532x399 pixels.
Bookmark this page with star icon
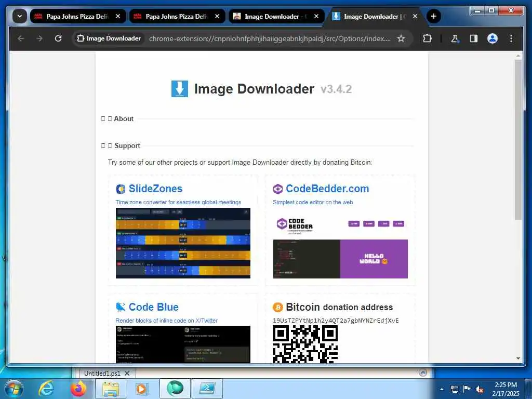click(x=401, y=38)
